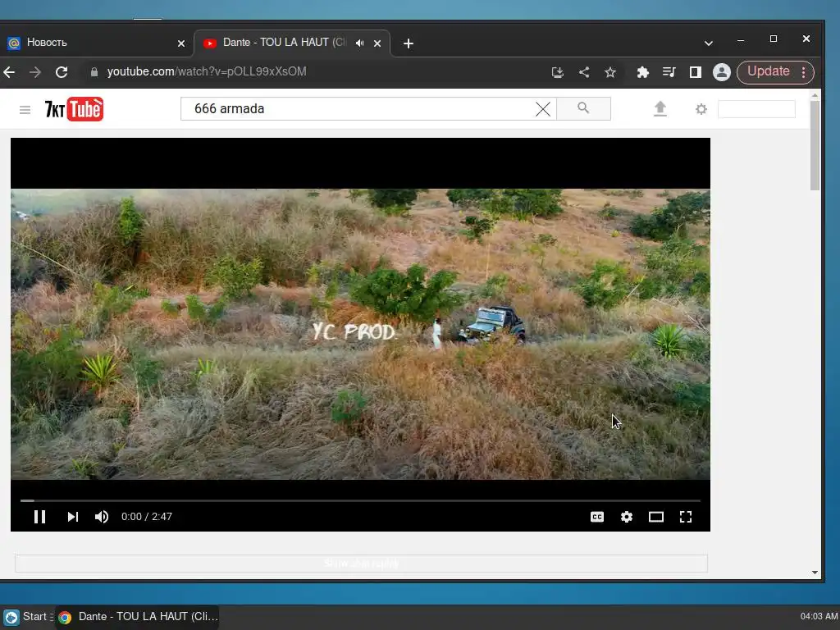Switch to theater mode
840x630 pixels.
[x=656, y=517]
